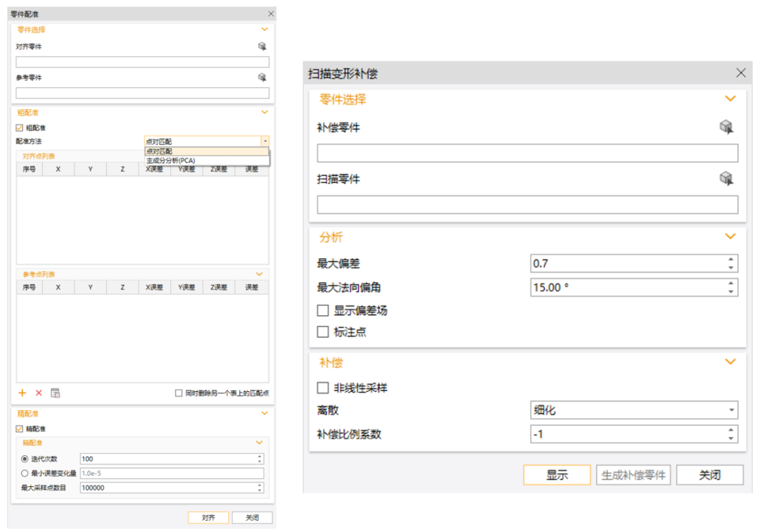Enable the 显示偏差场 checkbox
The image size is (760, 532).
(x=323, y=310)
